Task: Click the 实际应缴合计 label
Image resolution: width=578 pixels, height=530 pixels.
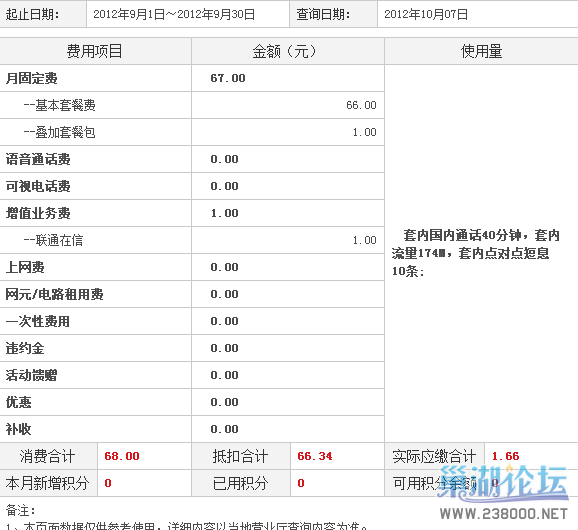Action: coord(434,456)
